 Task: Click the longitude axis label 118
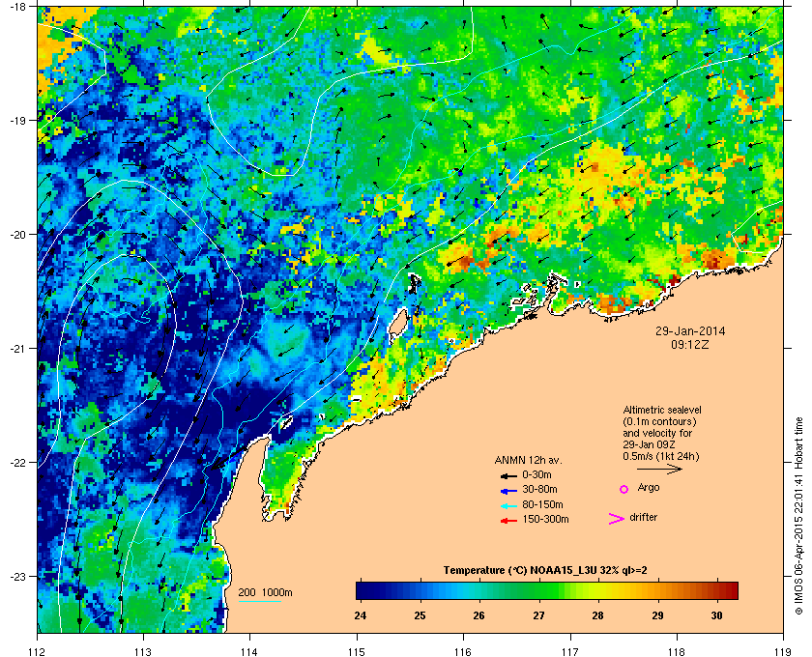tap(677, 651)
